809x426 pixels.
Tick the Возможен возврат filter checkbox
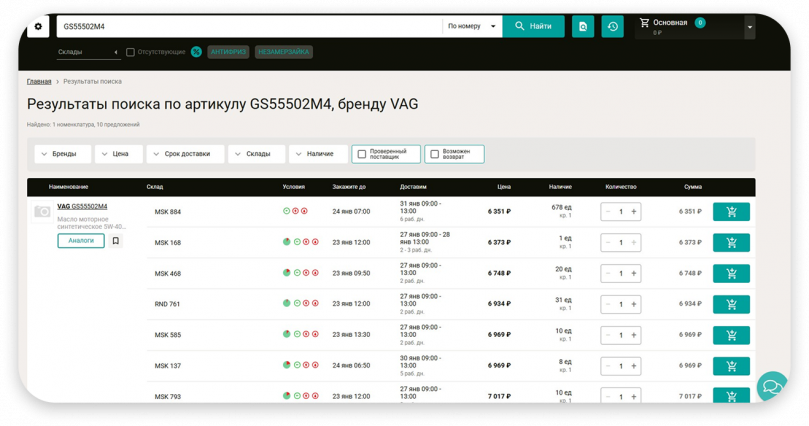[x=435, y=154]
